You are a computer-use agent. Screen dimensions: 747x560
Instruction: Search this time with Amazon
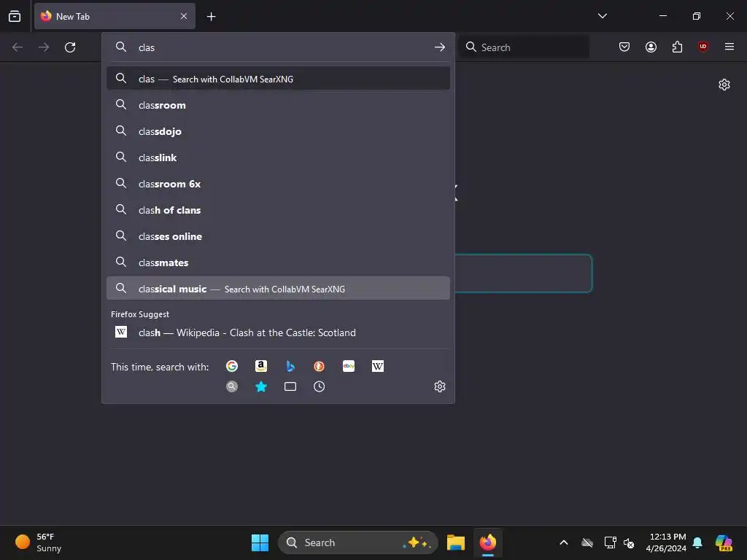click(261, 366)
